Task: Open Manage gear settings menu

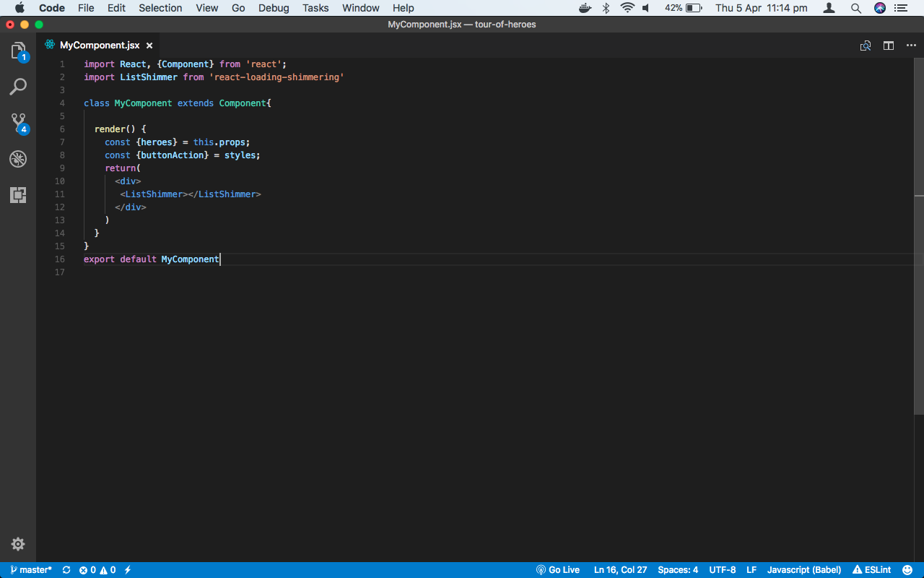Action: point(18,544)
